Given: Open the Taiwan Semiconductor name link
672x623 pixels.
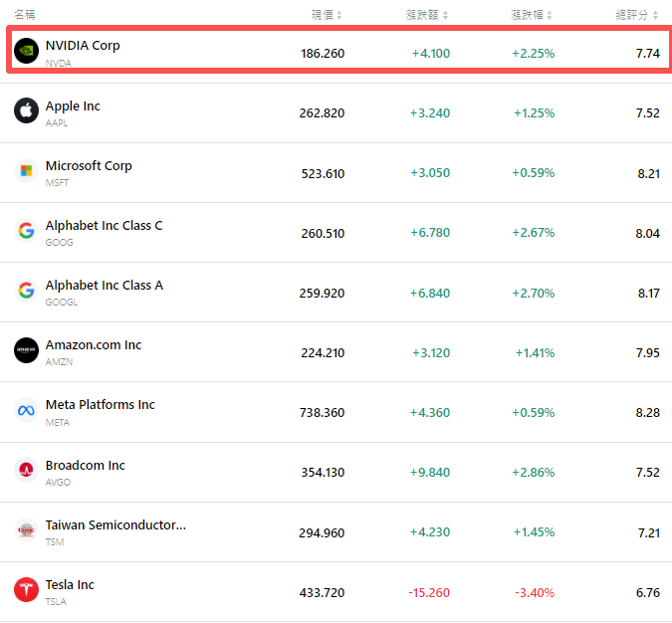Looking at the screenshot, I should click(x=115, y=524).
